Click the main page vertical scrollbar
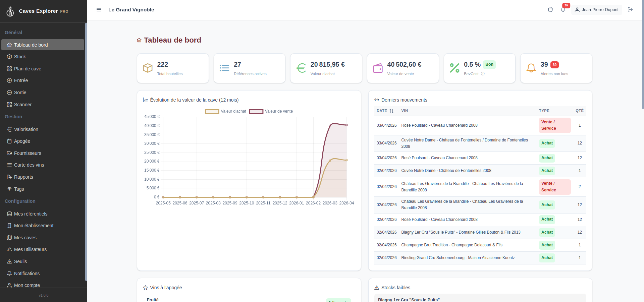This screenshot has width=644, height=302. coord(643,55)
